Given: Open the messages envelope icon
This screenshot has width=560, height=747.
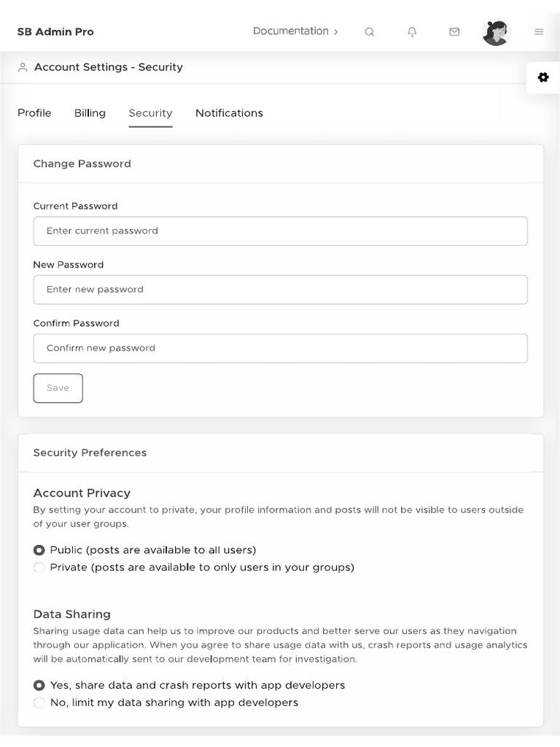Looking at the screenshot, I should [454, 32].
